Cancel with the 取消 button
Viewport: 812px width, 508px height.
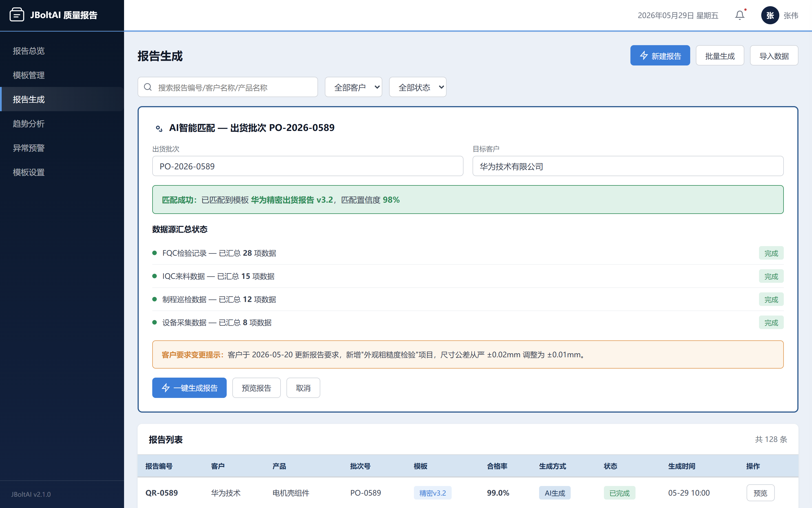tap(303, 388)
